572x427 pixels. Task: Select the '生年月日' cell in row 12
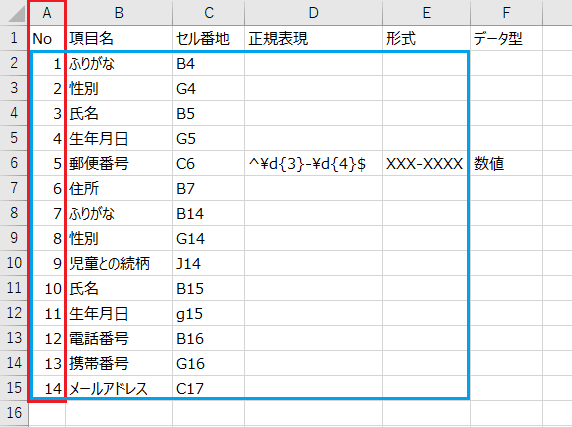click(119, 313)
